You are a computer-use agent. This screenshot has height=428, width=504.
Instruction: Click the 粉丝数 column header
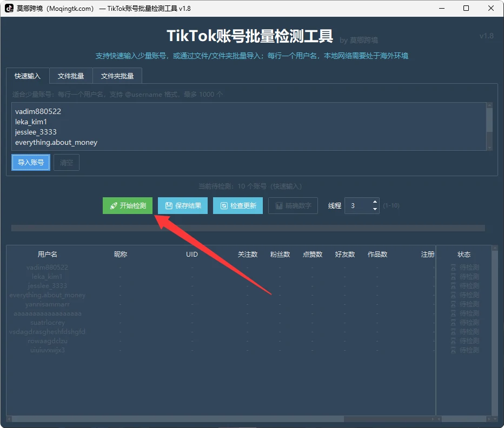(280, 255)
